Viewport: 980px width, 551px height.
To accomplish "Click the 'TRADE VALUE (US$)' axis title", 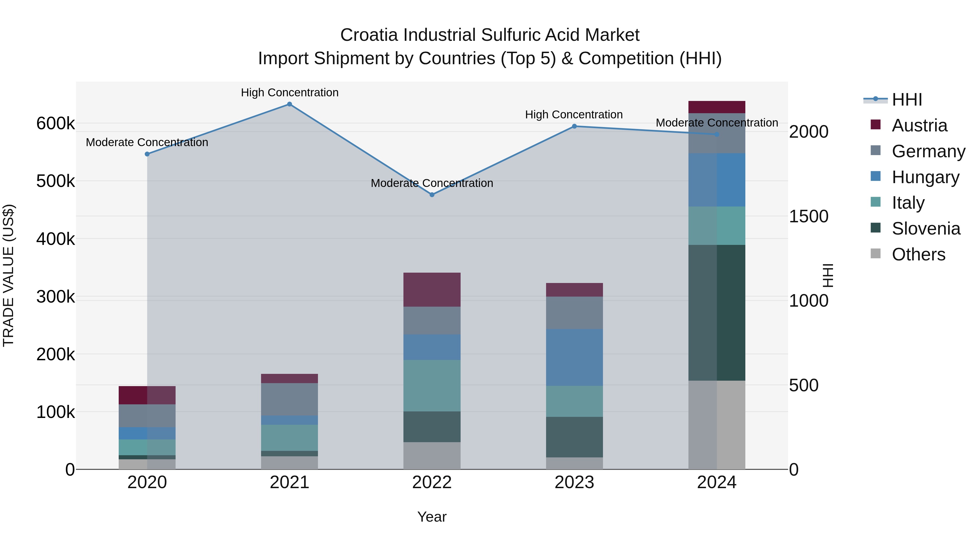I will click(8, 276).
